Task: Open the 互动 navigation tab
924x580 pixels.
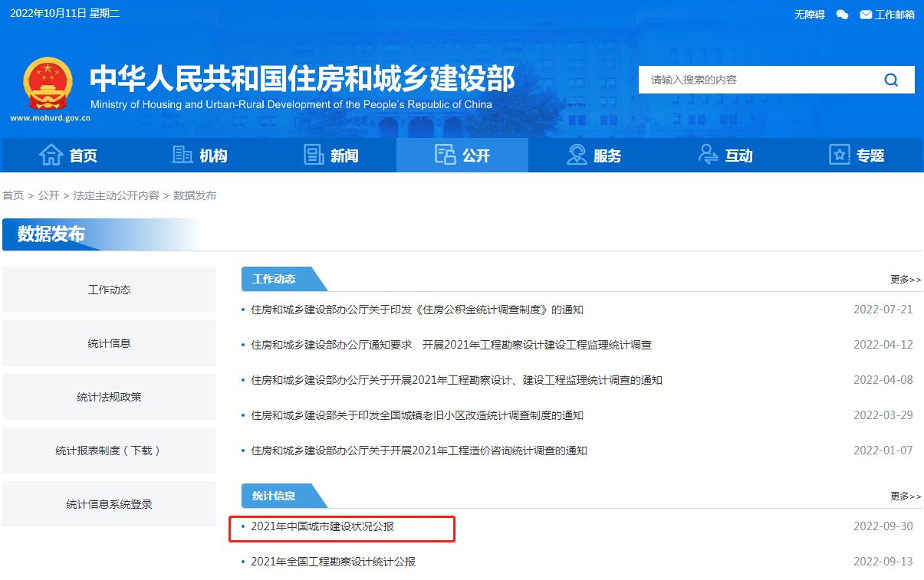Action: 725,156
